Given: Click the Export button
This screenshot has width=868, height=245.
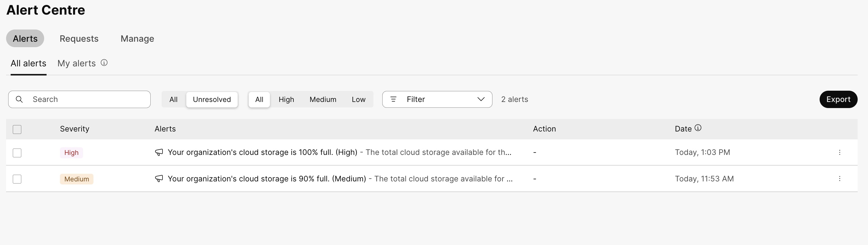Looking at the screenshot, I should [x=838, y=99].
